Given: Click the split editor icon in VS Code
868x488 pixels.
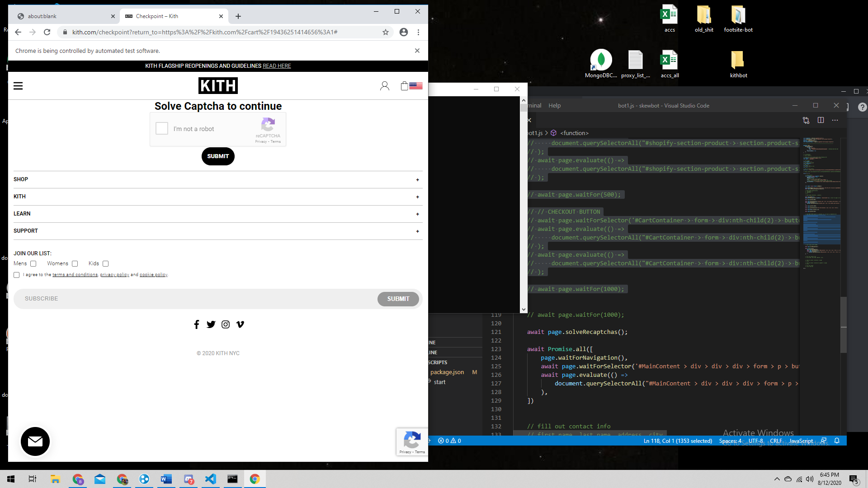Looking at the screenshot, I should [x=821, y=120].
